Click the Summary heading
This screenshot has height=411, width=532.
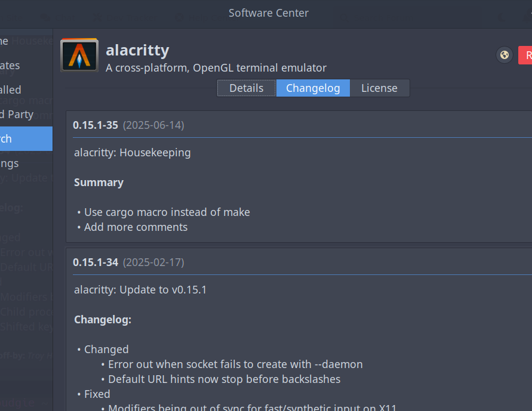(99, 183)
